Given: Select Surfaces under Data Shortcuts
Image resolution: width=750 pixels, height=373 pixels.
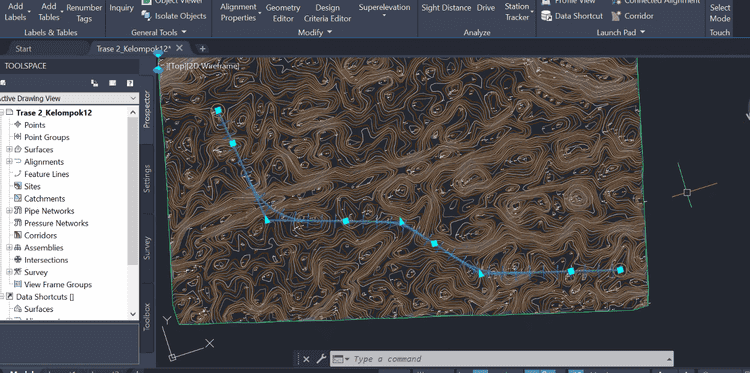Looking at the screenshot, I should (x=39, y=309).
